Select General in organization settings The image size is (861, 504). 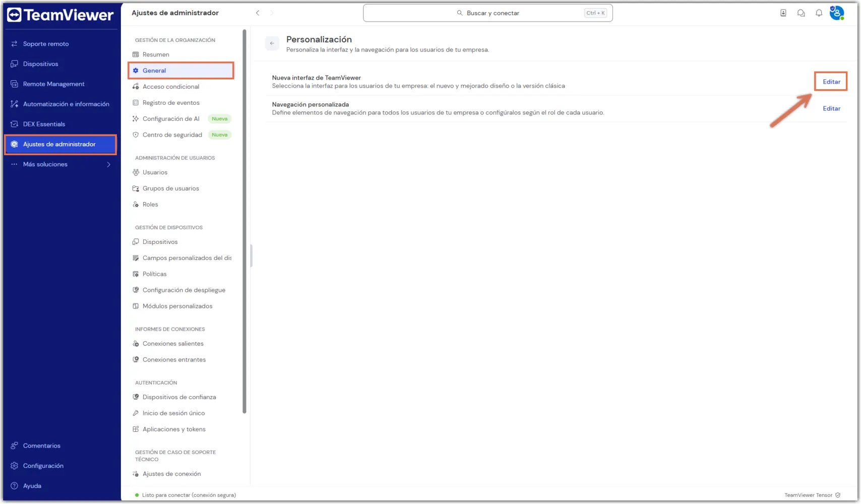pyautogui.click(x=181, y=71)
